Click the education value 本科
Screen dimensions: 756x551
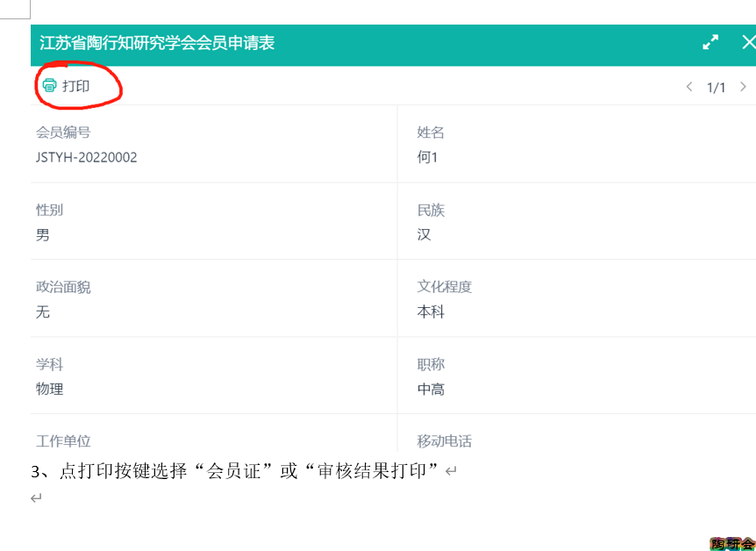(431, 311)
